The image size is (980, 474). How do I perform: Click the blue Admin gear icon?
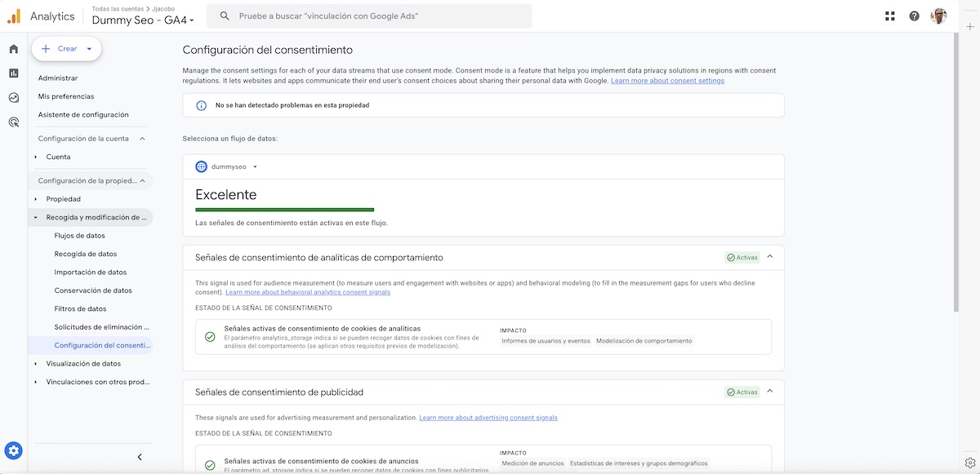pos(14,450)
